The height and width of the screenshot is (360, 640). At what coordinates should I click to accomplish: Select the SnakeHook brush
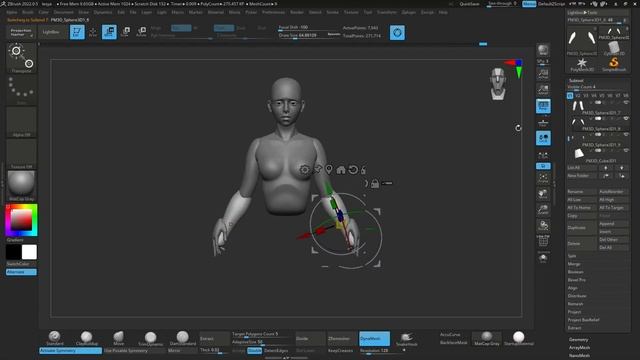point(407,339)
